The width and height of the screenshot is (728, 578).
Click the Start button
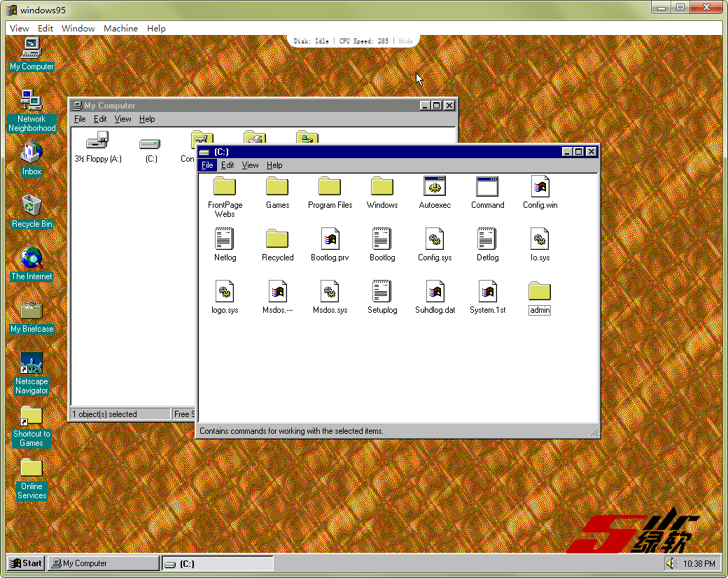coord(26,563)
